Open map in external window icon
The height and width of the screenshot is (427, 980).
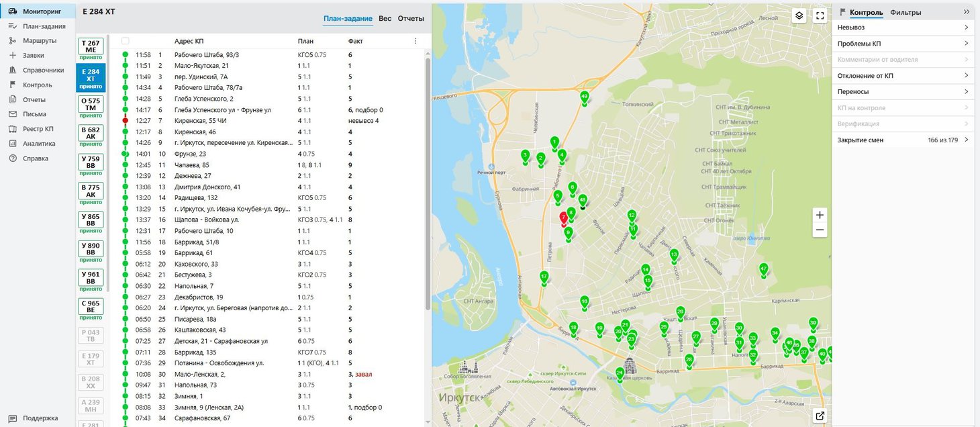pos(820,416)
